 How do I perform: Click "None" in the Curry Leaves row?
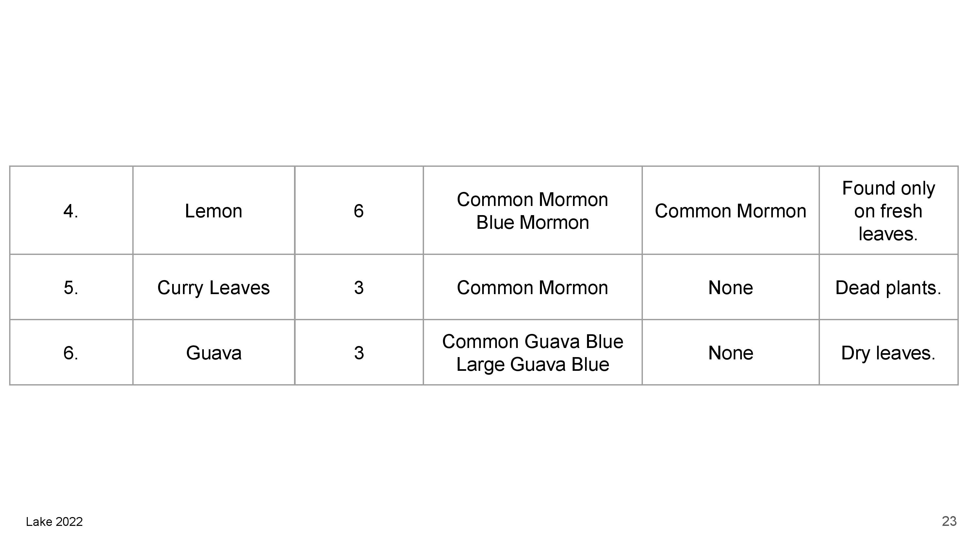[730, 288]
